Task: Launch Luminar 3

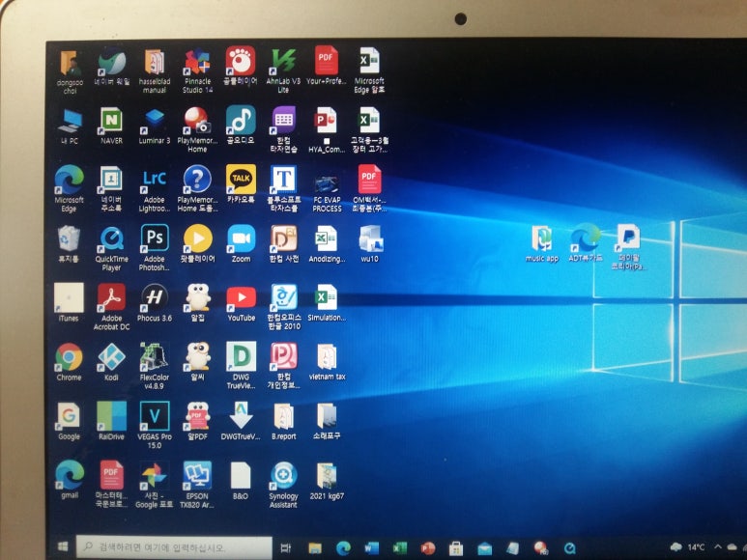Action: pos(154,126)
